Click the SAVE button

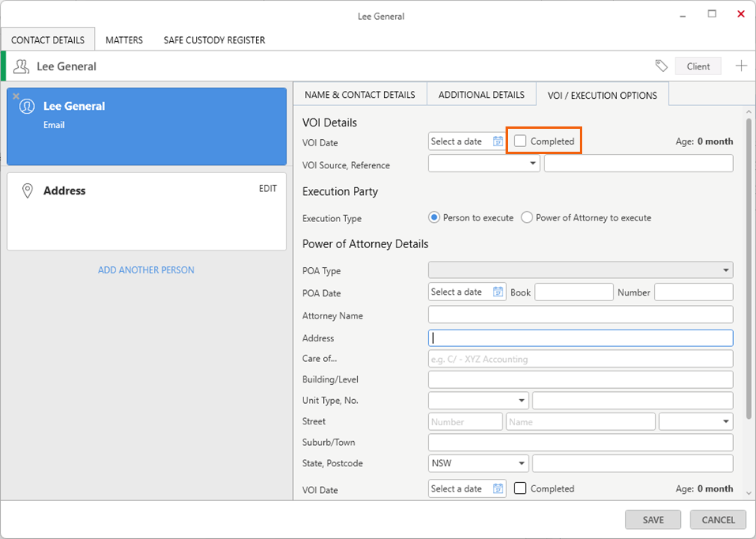click(x=653, y=520)
